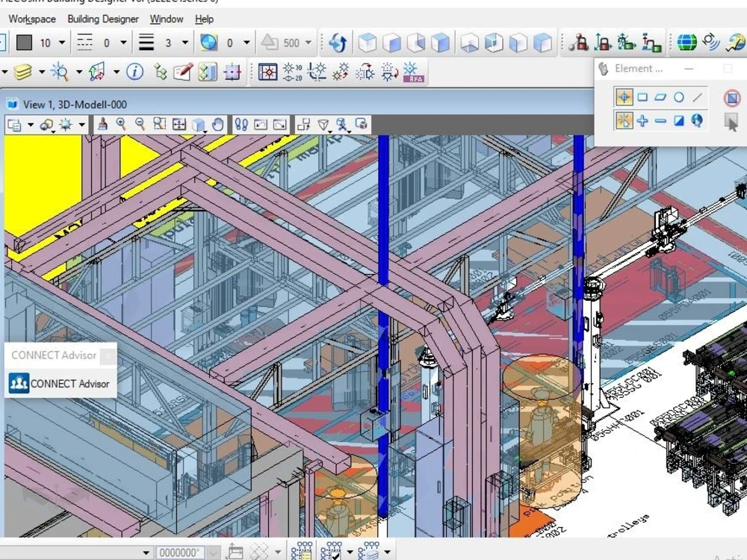Click the Element Selection window title

[639, 69]
